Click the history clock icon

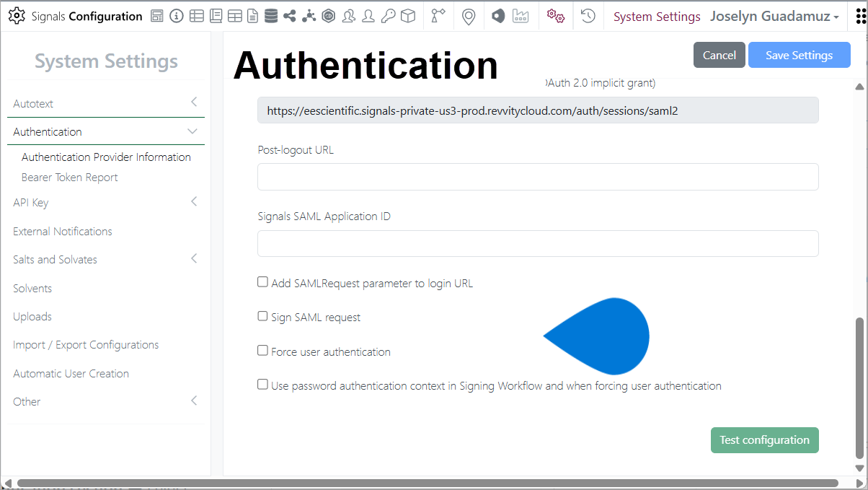(x=588, y=16)
